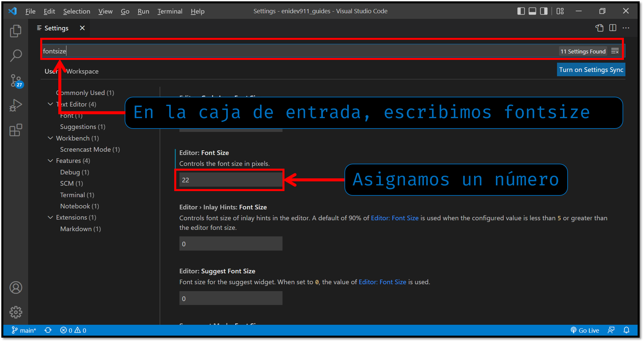Close the Settings tab
The width and height of the screenshot is (644, 342).
coord(82,28)
